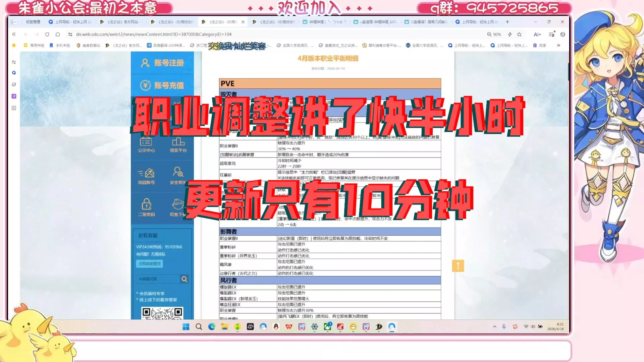Click the page reload icon

point(47,35)
